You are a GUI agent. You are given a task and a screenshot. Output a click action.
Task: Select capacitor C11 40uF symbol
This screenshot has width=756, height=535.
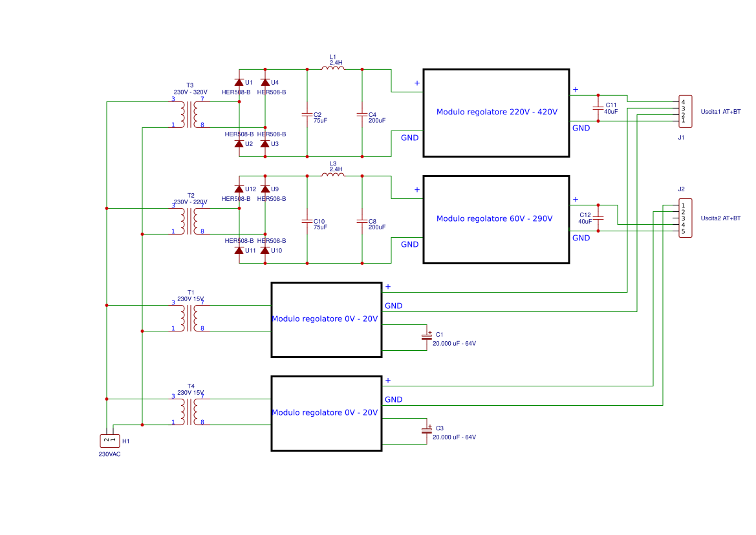pos(598,109)
